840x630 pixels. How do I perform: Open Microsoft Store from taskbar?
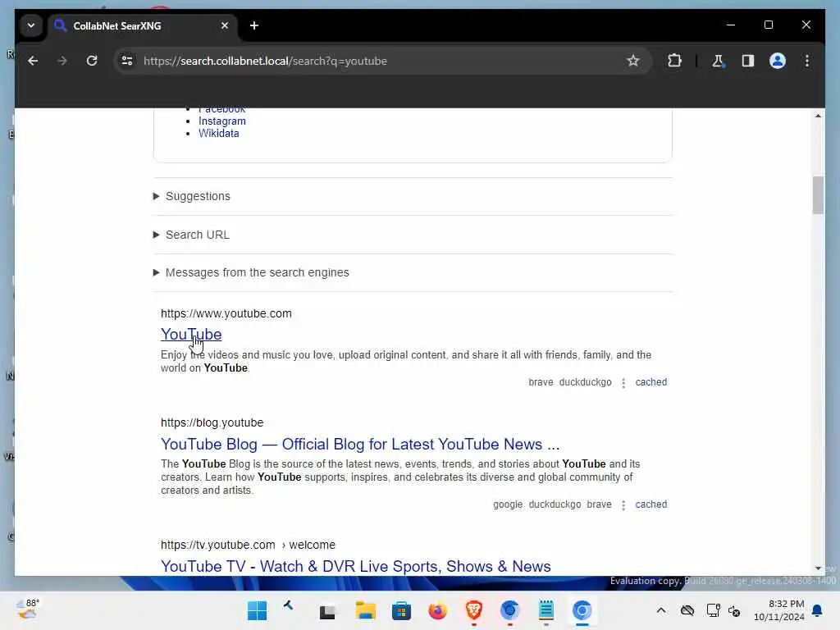[x=401, y=610]
